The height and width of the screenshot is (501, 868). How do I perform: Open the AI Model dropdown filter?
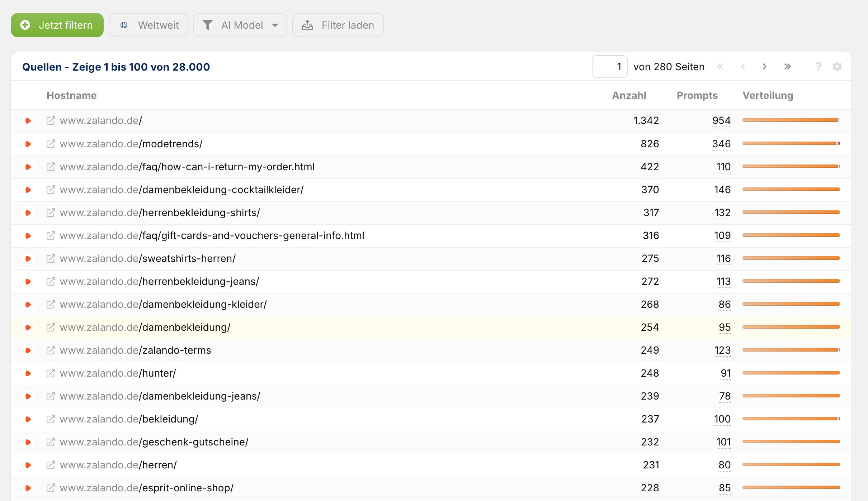pos(240,25)
